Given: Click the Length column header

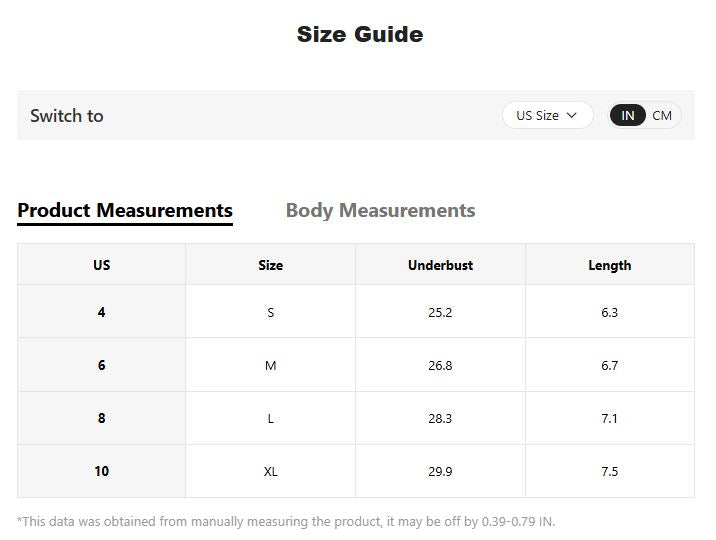Looking at the screenshot, I should click(610, 265).
